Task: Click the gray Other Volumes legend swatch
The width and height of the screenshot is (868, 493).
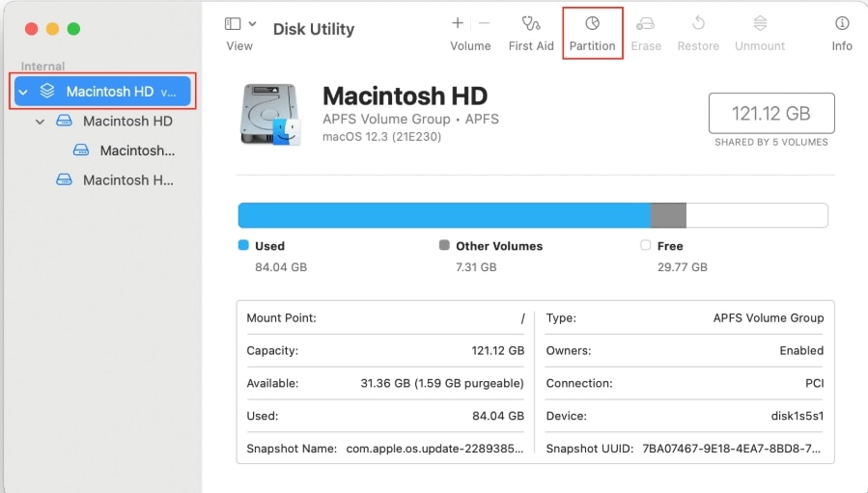Action: pyautogui.click(x=444, y=245)
